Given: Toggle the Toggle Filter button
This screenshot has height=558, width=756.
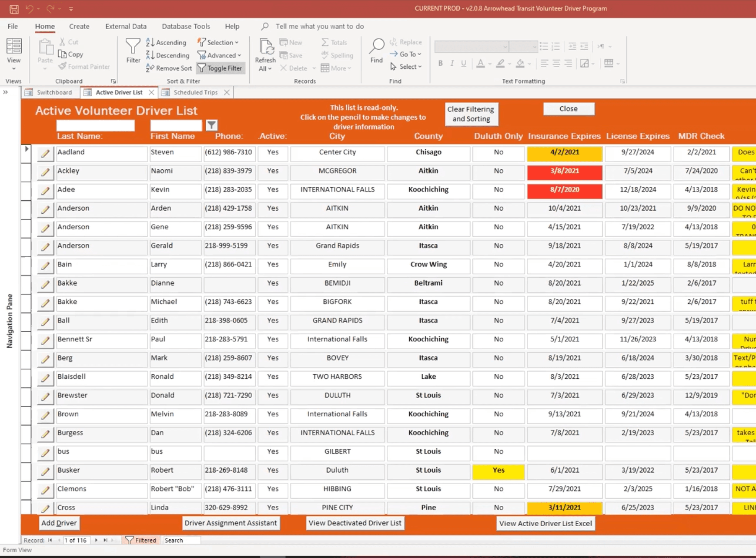Looking at the screenshot, I should click(220, 68).
